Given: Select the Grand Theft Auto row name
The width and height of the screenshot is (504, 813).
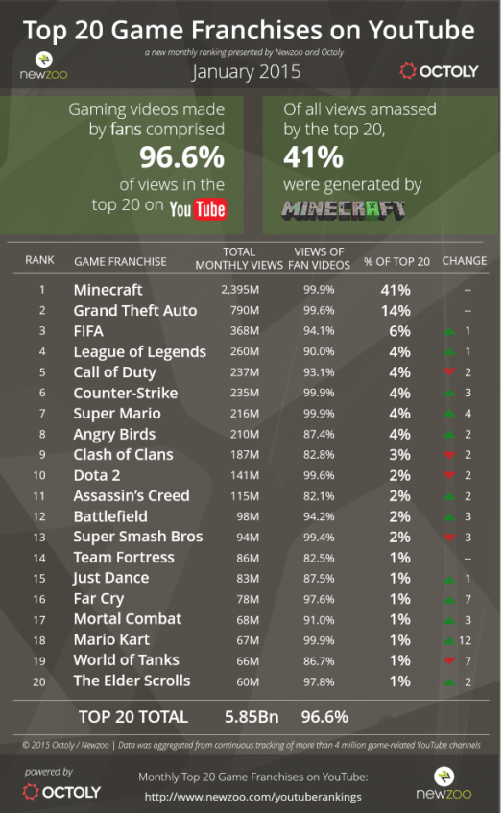Looking at the screenshot, I should point(135,311).
